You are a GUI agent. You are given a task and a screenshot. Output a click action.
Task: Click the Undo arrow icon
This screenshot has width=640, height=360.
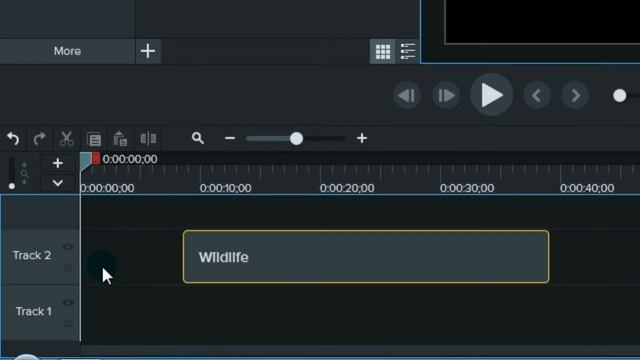pyautogui.click(x=13, y=139)
